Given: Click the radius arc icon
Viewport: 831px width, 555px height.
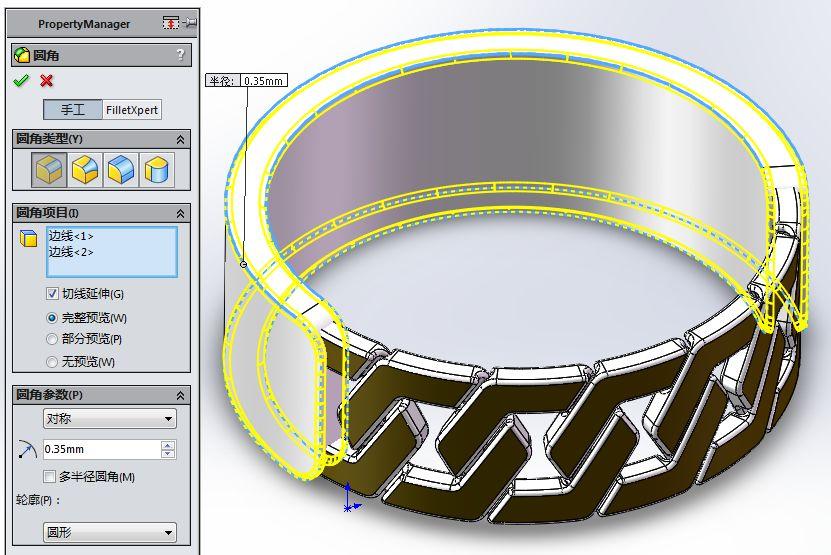Looking at the screenshot, I should coord(26,450).
